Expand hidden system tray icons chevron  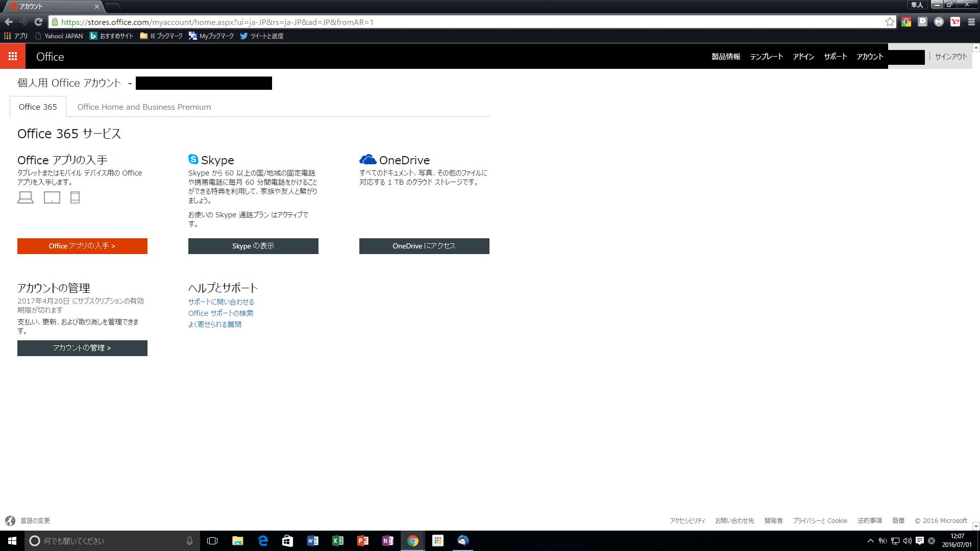tap(870, 541)
